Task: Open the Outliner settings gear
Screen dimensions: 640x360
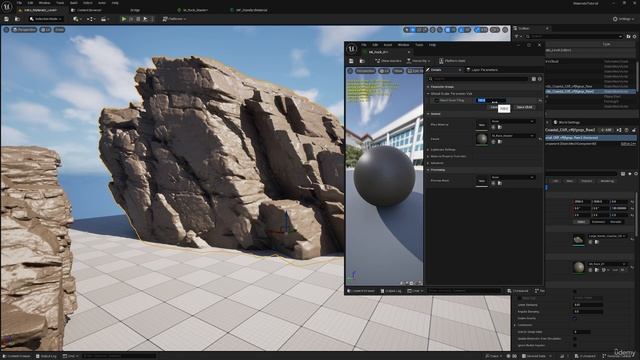Action: pyautogui.click(x=635, y=36)
